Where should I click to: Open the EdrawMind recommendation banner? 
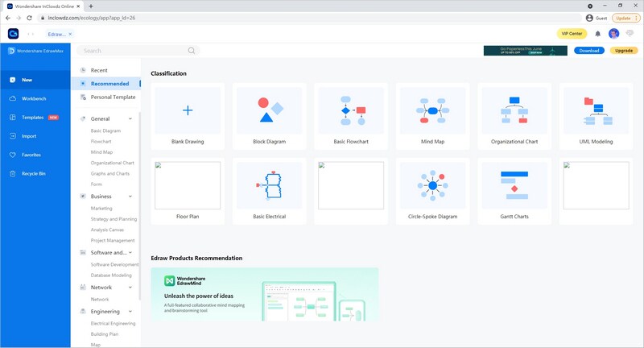click(265, 294)
